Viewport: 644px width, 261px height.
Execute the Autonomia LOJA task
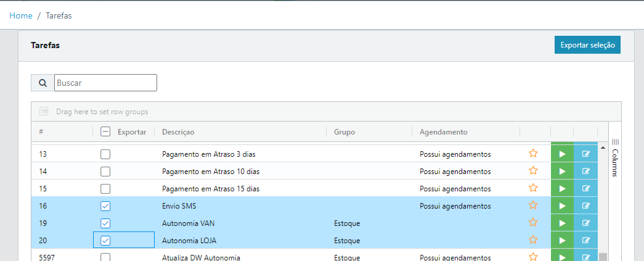(562, 241)
